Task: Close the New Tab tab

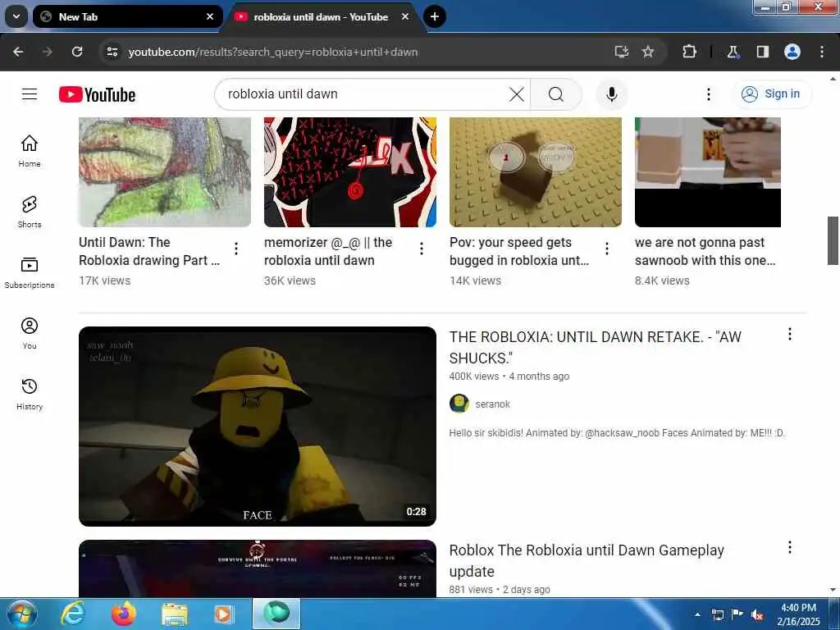Action: (x=210, y=16)
